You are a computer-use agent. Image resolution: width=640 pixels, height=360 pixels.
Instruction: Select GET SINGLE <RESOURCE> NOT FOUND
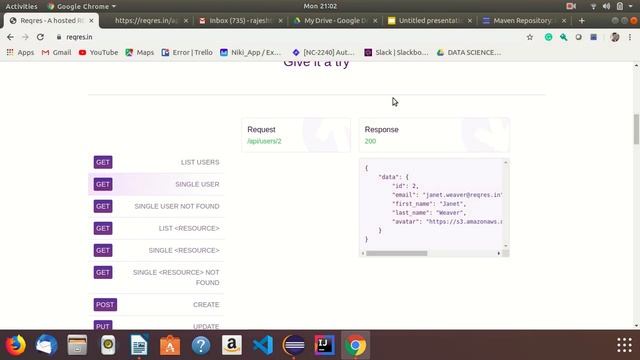point(156,278)
